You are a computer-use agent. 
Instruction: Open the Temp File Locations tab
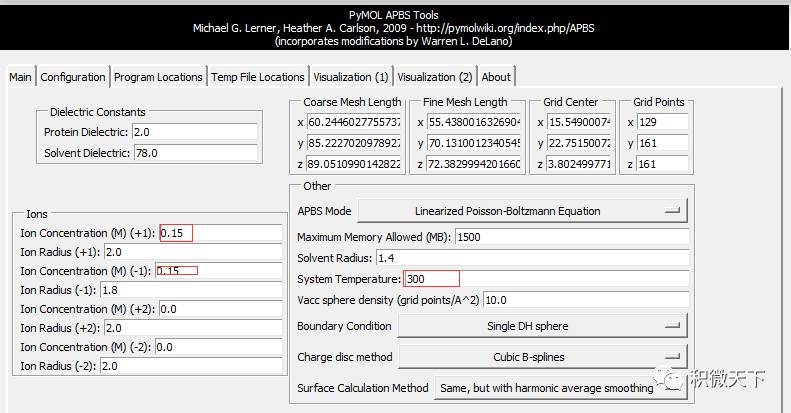click(258, 77)
